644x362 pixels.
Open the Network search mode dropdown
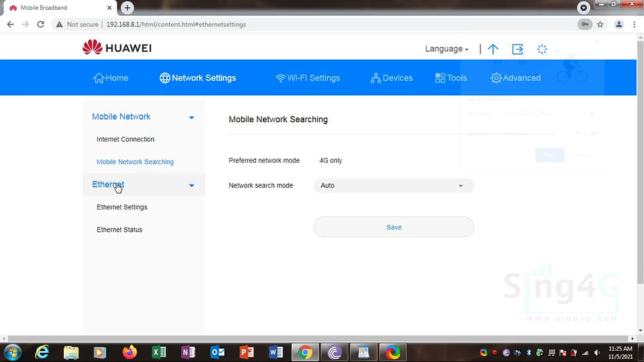[x=394, y=185]
